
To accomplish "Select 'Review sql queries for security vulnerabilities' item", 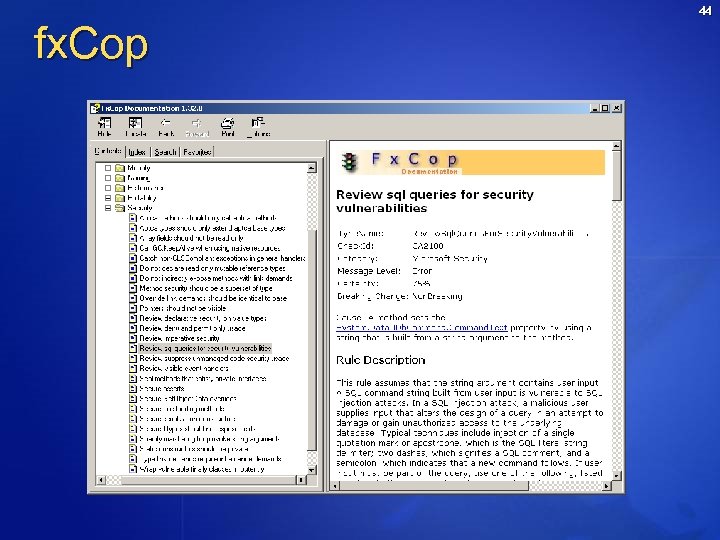I will click(x=205, y=349).
